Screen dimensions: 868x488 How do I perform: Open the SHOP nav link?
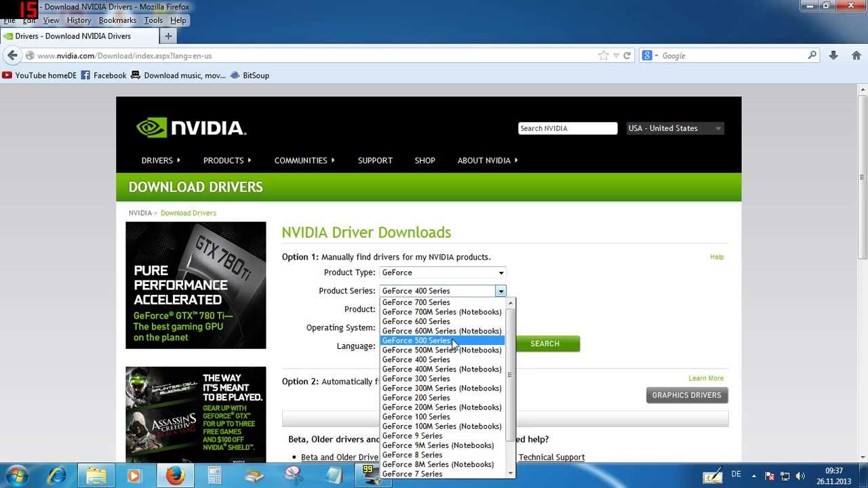coord(425,161)
